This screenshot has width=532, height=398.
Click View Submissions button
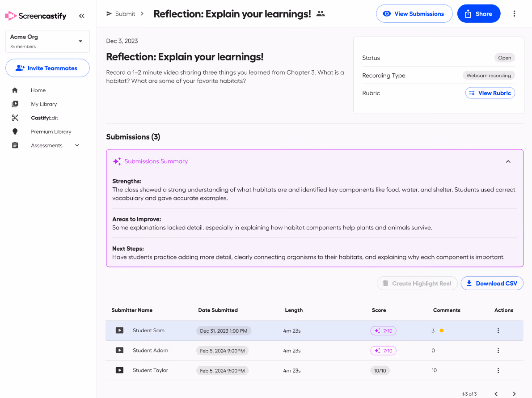[x=414, y=13]
